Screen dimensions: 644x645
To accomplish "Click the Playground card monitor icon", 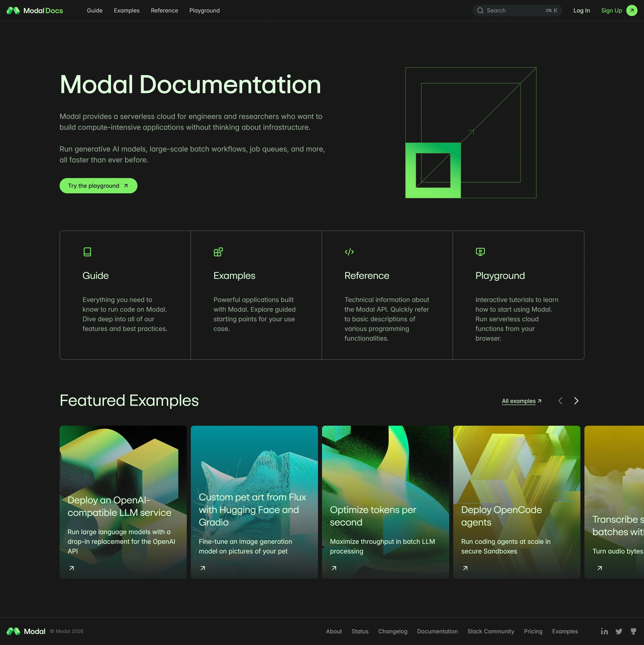I will (480, 252).
